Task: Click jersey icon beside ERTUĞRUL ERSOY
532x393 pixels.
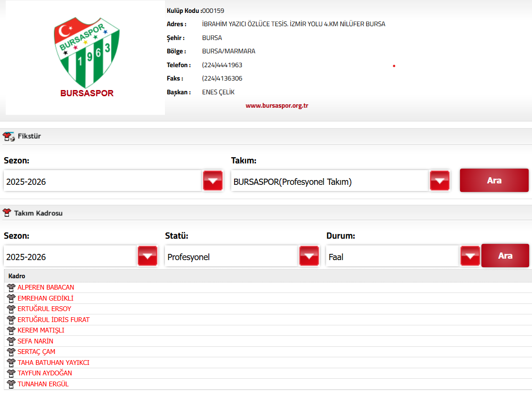Action: pos(11,309)
